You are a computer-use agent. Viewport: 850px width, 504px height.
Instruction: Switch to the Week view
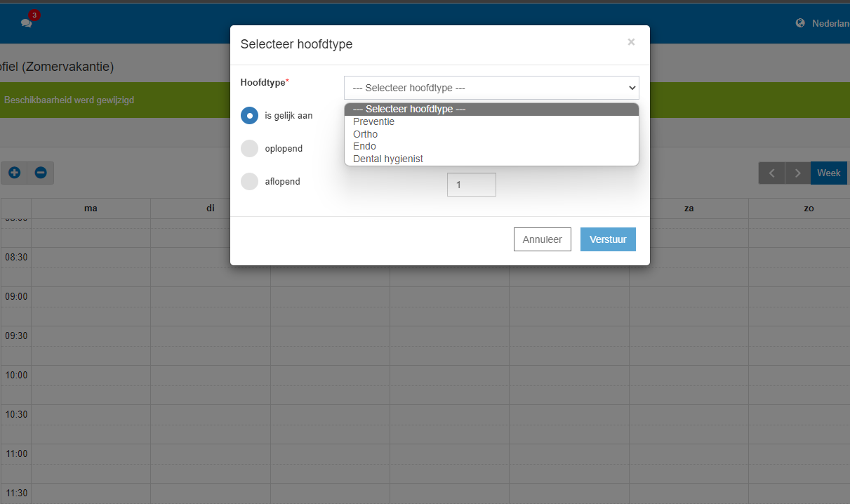(828, 173)
